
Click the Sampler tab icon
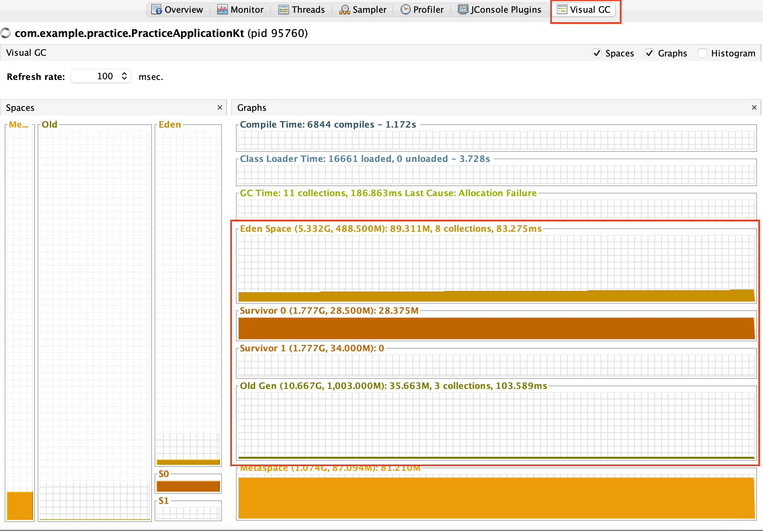coord(345,9)
